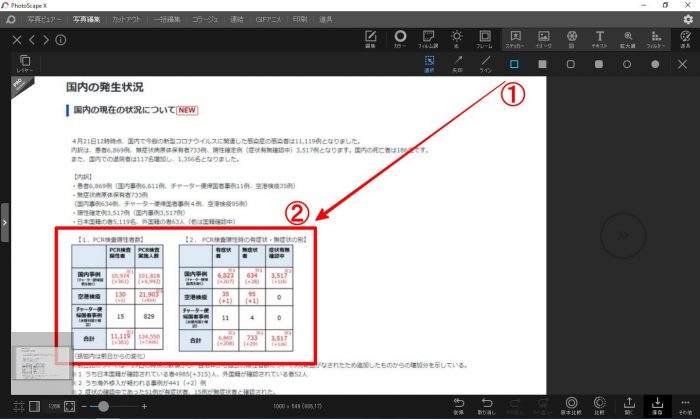The width and height of the screenshot is (700, 419).
Task: Select the outlined circle shape
Action: coord(627,64)
